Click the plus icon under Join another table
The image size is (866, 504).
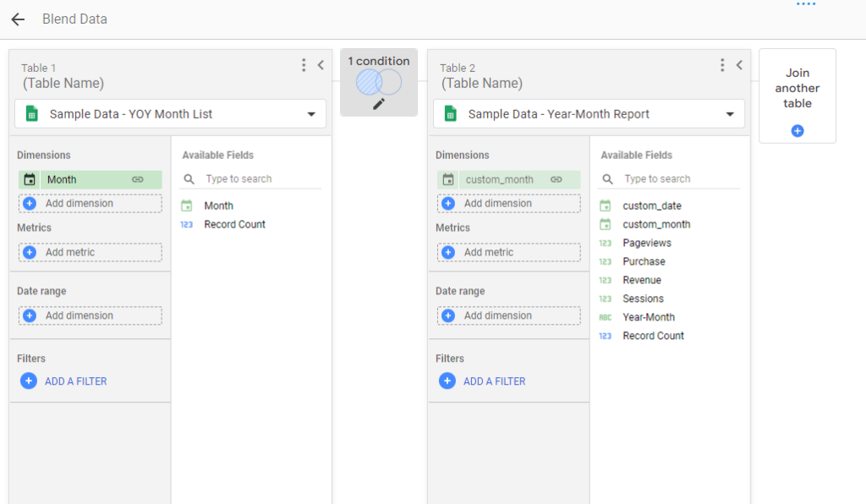click(797, 131)
